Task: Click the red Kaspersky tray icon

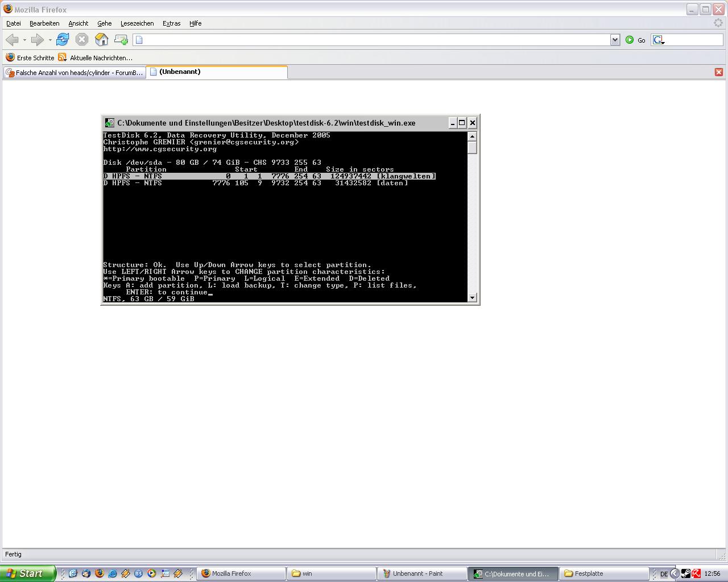Action: coord(696,573)
